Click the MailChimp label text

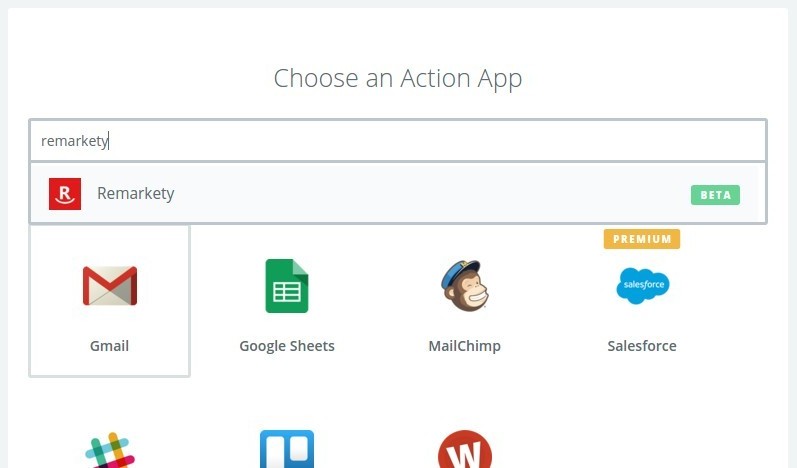465,346
